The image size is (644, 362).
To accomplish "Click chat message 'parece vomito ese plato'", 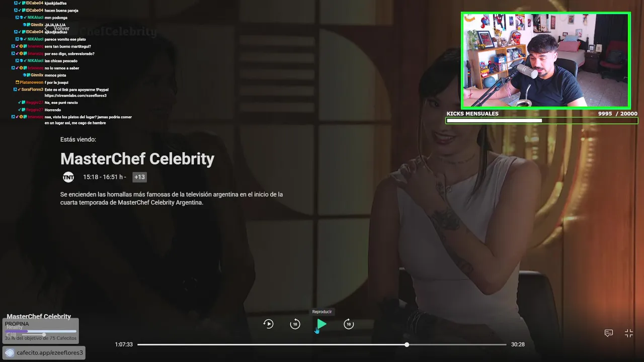I will (65, 39).
